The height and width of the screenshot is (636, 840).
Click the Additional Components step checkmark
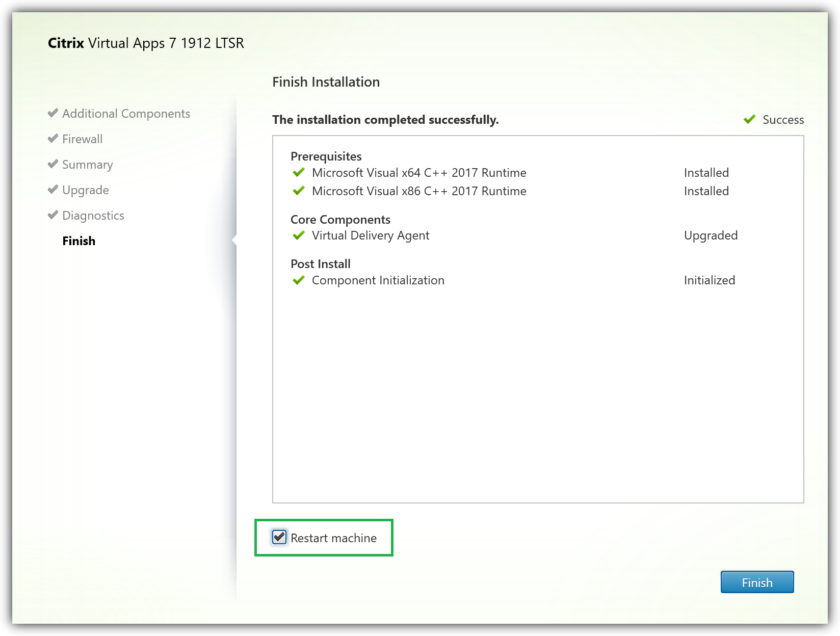coord(53,113)
